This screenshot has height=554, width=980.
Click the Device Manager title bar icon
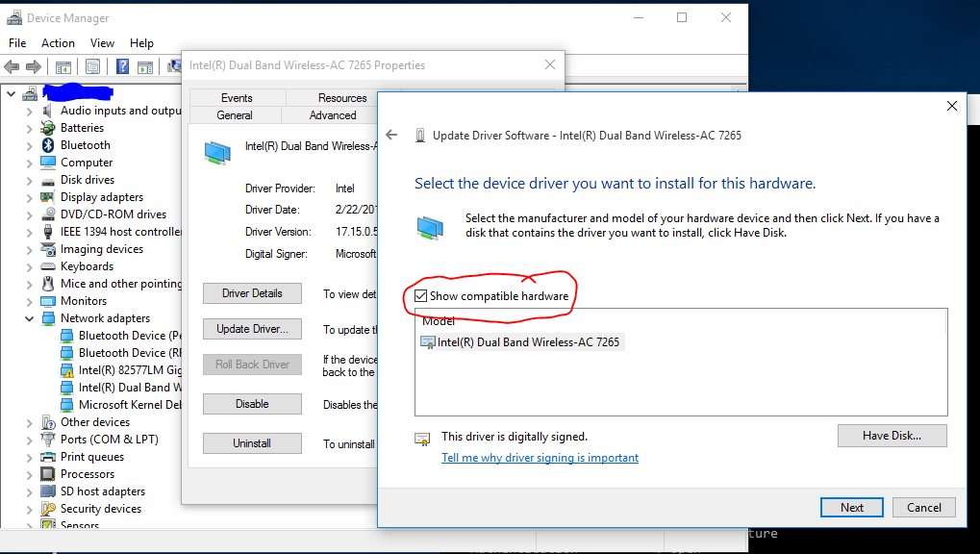(14, 18)
